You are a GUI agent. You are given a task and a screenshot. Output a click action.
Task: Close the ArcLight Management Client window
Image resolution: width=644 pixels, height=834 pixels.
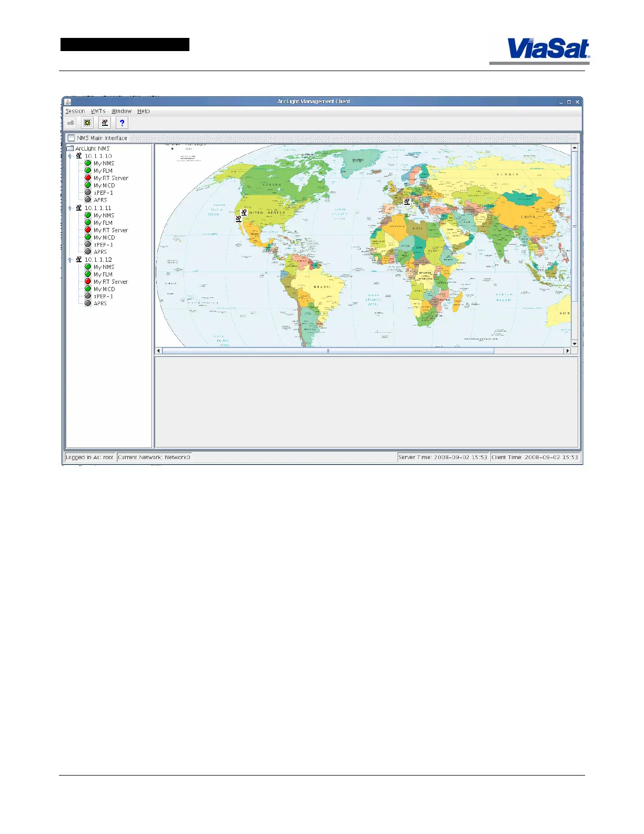tap(577, 102)
